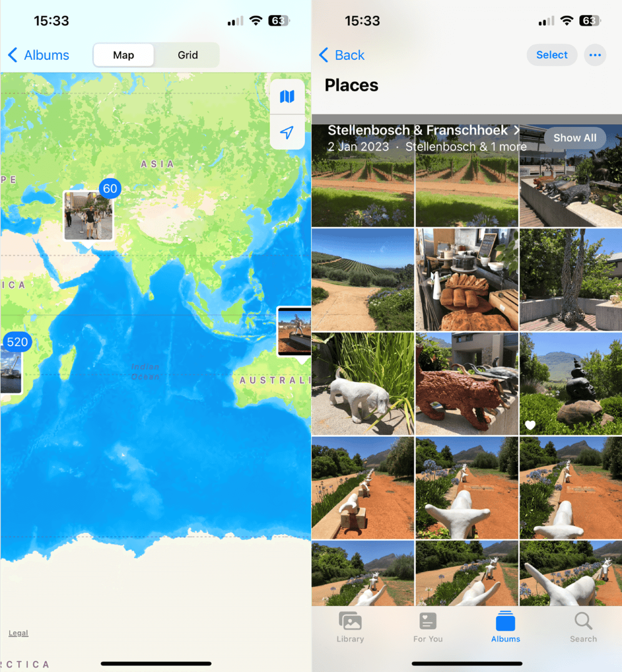Open the 520 photos cluster in Africa
Image resolution: width=622 pixels, height=672 pixels.
[x=17, y=342]
